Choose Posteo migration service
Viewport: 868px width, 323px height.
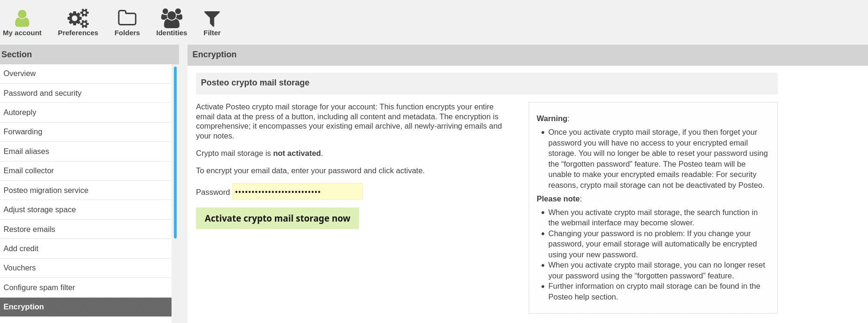[46, 191]
